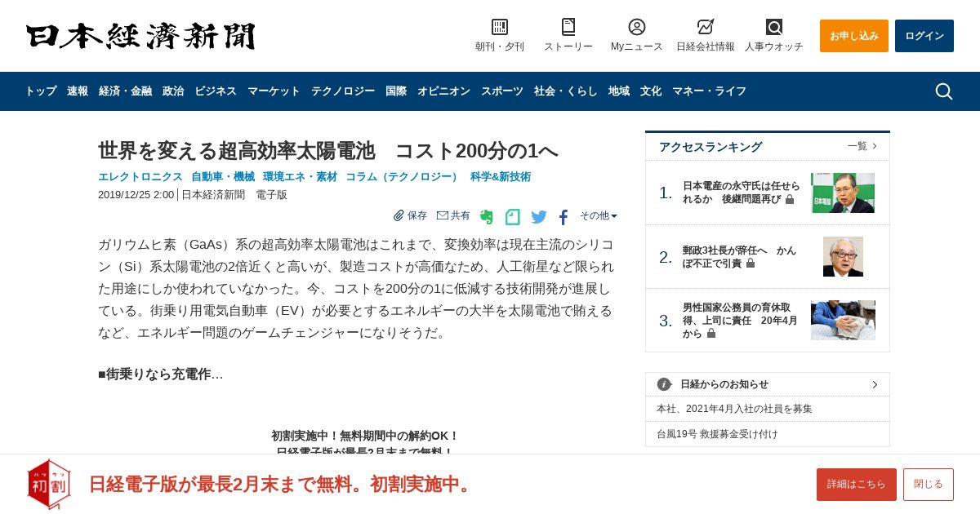980x514 pixels.
Task: Open the 国際 section
Action: point(396,91)
